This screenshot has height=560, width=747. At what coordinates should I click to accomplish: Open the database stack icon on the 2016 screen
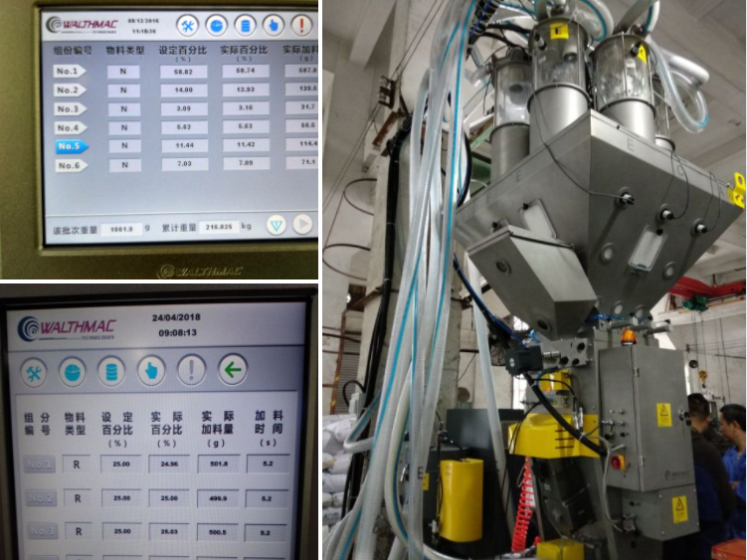[x=245, y=25]
